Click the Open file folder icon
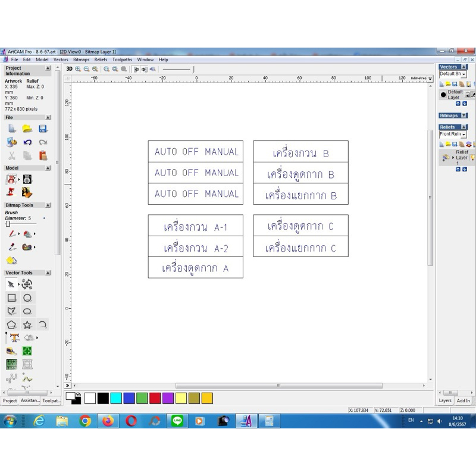The image size is (476, 476). 27,129
